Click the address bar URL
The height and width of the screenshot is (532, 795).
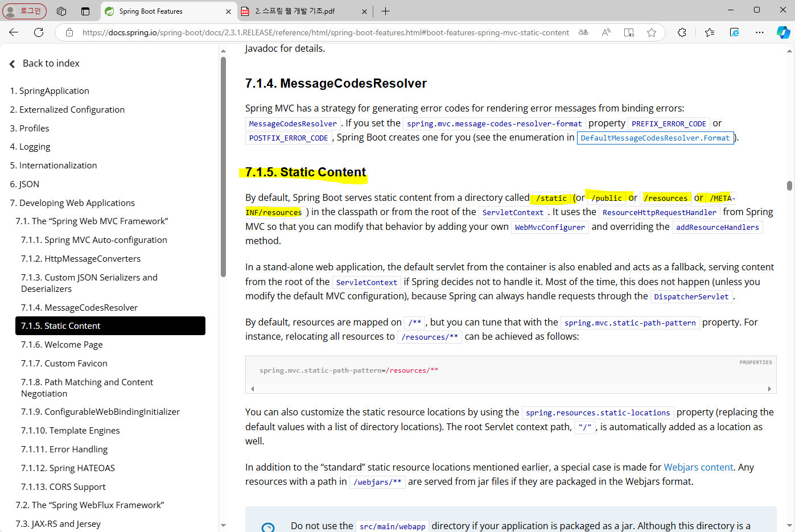click(326, 32)
